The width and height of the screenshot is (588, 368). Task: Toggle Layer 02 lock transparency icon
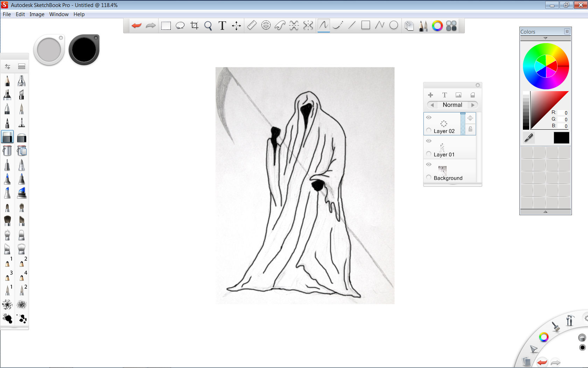click(x=470, y=129)
